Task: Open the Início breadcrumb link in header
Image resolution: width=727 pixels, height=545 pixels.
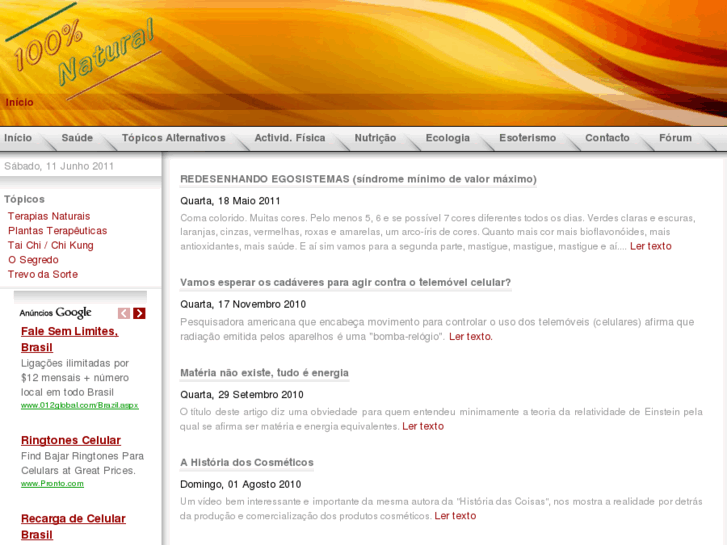Action: (x=19, y=103)
